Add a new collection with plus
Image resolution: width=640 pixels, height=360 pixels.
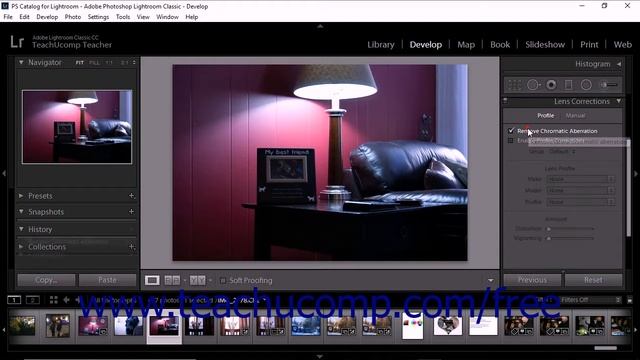point(131,247)
